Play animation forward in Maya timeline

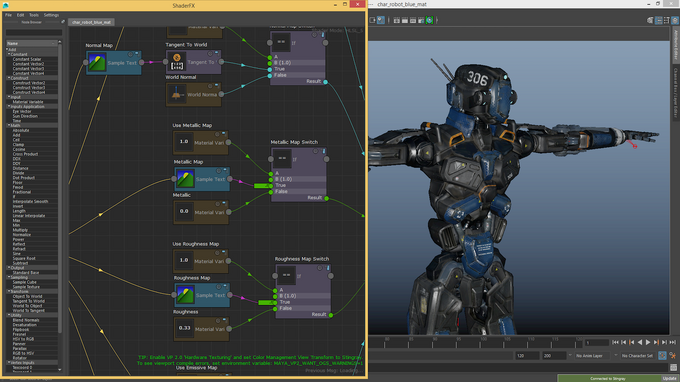[648, 343]
